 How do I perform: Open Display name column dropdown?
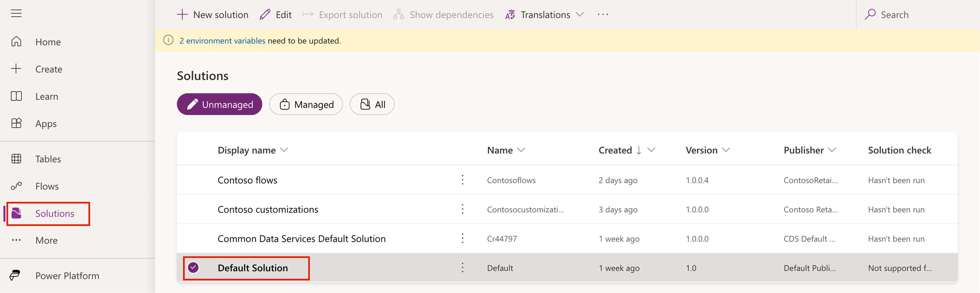[x=284, y=150]
